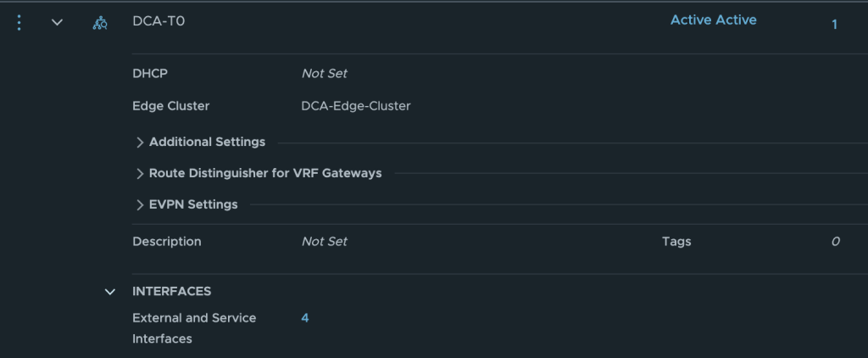Collapse INTERFACES using its chevron icon
868x358 pixels.
(110, 292)
